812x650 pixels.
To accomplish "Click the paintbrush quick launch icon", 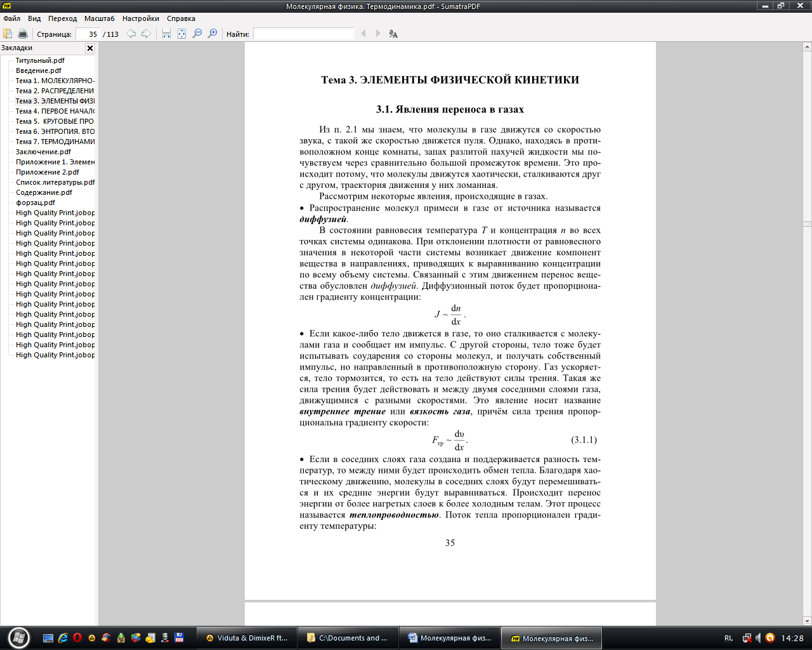I will click(106, 638).
